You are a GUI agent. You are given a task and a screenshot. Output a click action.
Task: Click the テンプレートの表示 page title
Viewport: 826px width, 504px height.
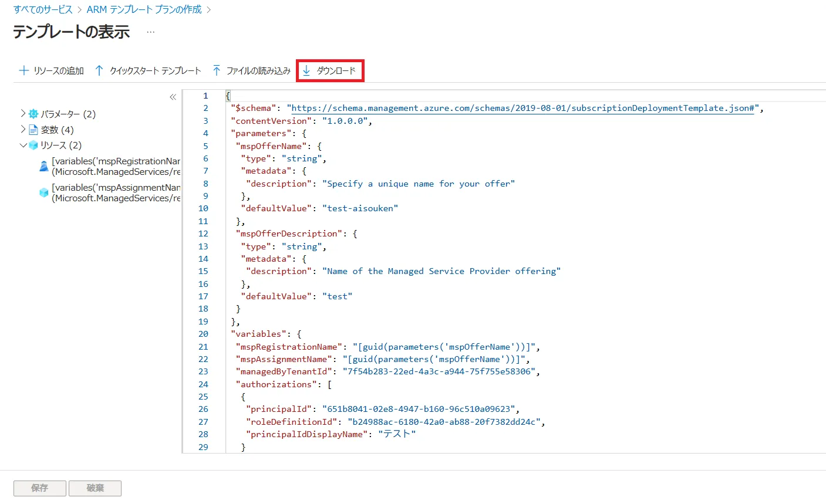tap(72, 32)
